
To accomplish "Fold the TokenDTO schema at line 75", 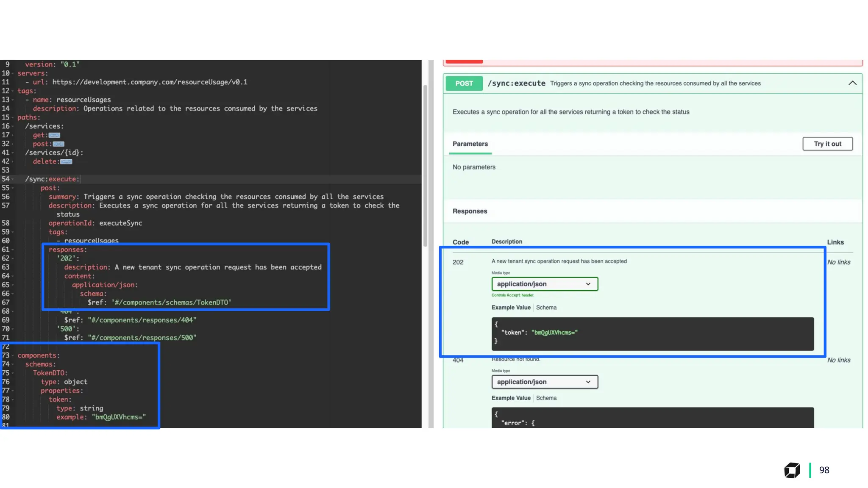I will 13,373.
